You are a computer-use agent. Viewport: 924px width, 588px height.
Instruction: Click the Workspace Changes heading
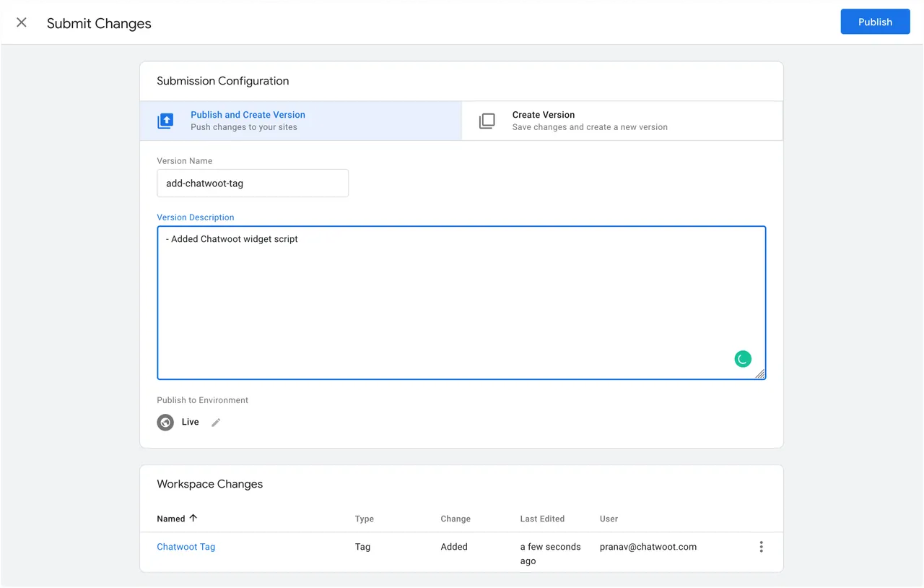coord(210,484)
